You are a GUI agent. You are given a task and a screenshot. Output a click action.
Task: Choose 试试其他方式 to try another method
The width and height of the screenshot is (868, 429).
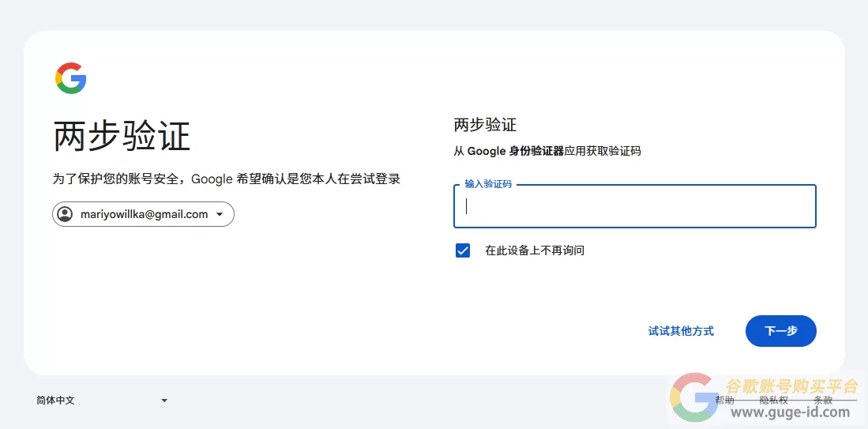point(681,331)
